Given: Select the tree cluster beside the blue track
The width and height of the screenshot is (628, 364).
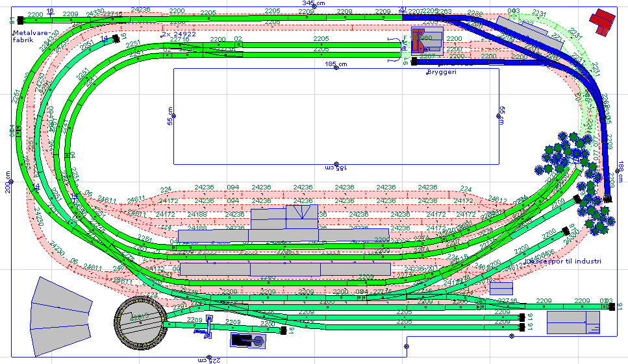Looking at the screenshot, I should tap(575, 182).
